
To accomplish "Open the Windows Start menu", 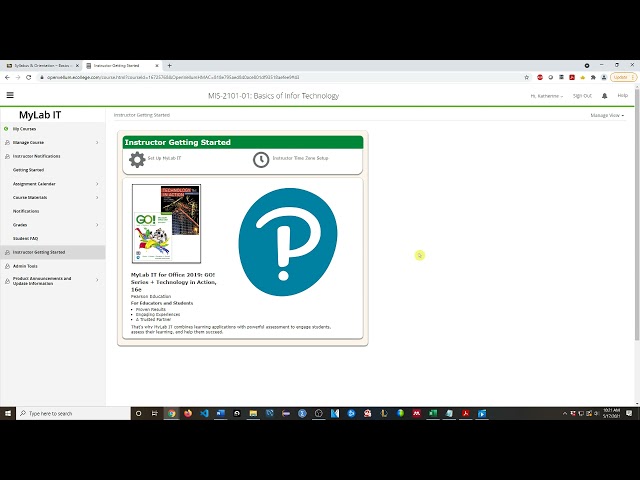I will tap(8, 413).
